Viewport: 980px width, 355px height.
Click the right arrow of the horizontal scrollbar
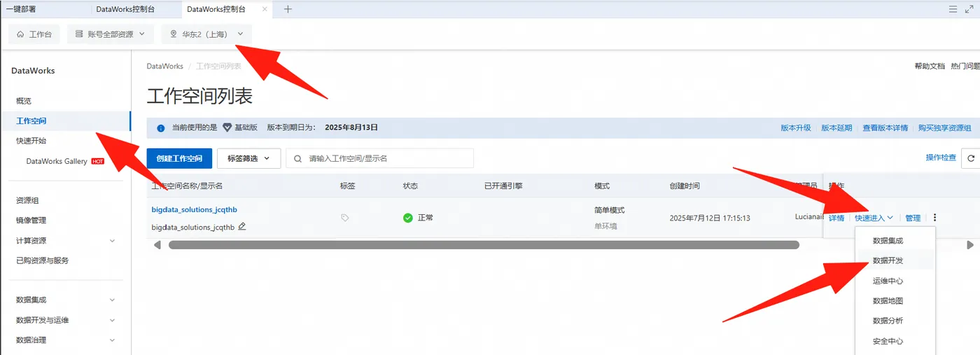pyautogui.click(x=970, y=245)
